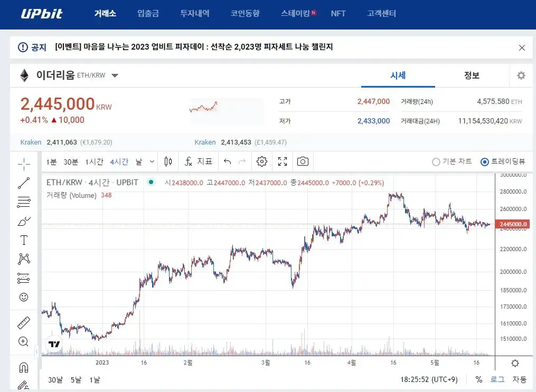The height and width of the screenshot is (392, 536).
Task: Expand the time interval dropdown chevron
Action: point(152,161)
